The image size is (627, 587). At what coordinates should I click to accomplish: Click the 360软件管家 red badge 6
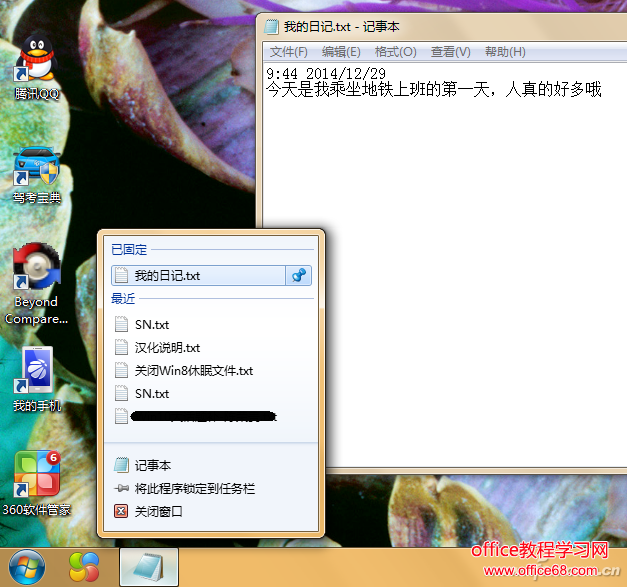click(x=53, y=458)
